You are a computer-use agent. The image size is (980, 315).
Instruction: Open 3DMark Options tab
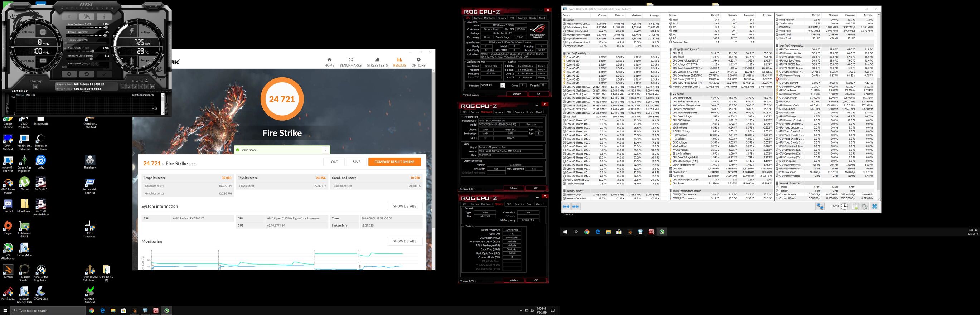pos(418,62)
